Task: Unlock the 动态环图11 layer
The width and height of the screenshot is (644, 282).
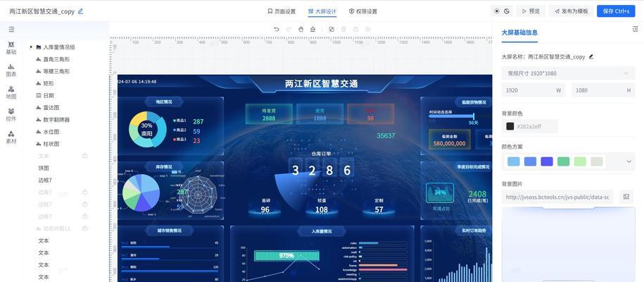Action: pyautogui.click(x=84, y=228)
